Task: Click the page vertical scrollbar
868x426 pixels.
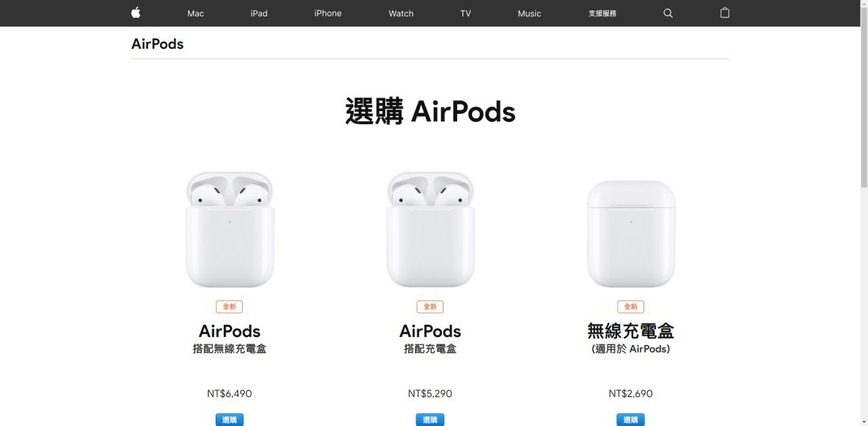Action: point(863,213)
